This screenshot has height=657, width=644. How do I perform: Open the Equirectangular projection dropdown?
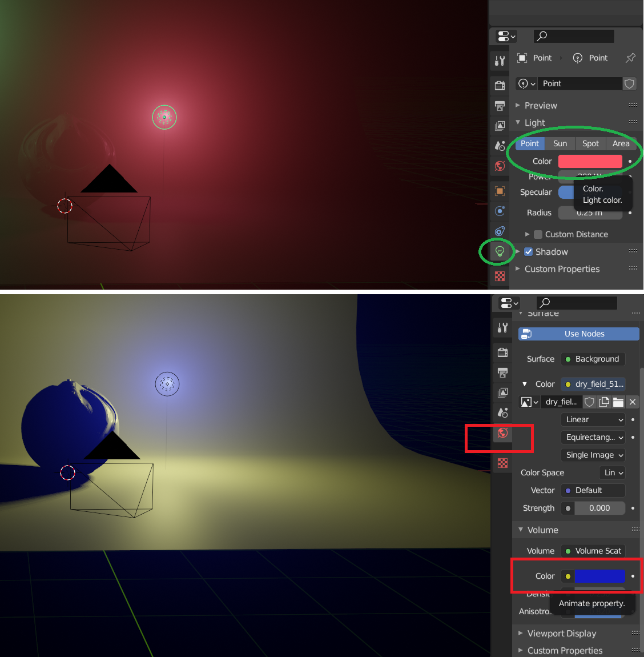click(x=593, y=437)
